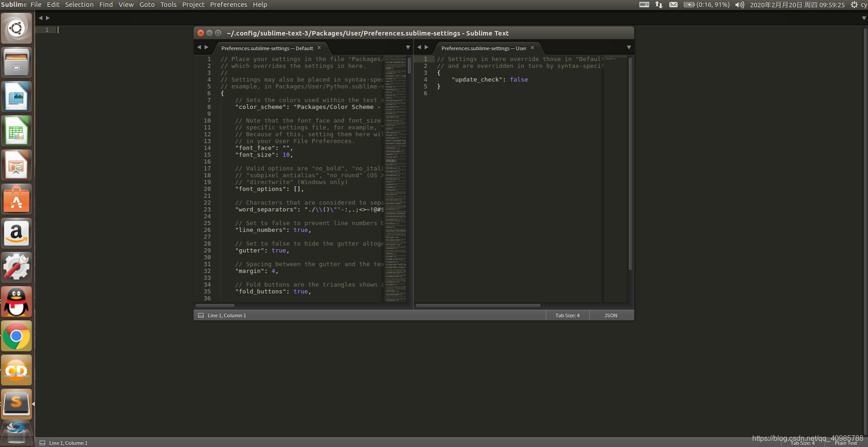Screen dimensions: 868x447
Task: Click next tab arrow in main window
Action: (x=48, y=18)
